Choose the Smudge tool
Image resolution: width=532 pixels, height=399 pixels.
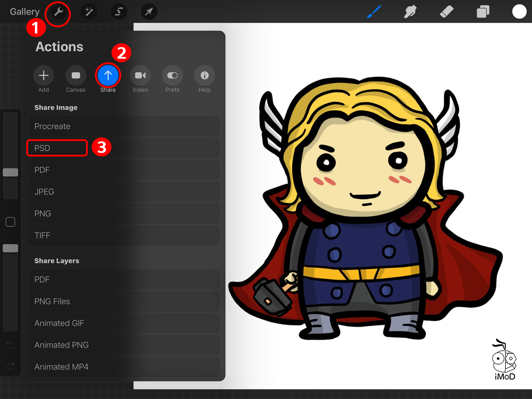coord(410,12)
